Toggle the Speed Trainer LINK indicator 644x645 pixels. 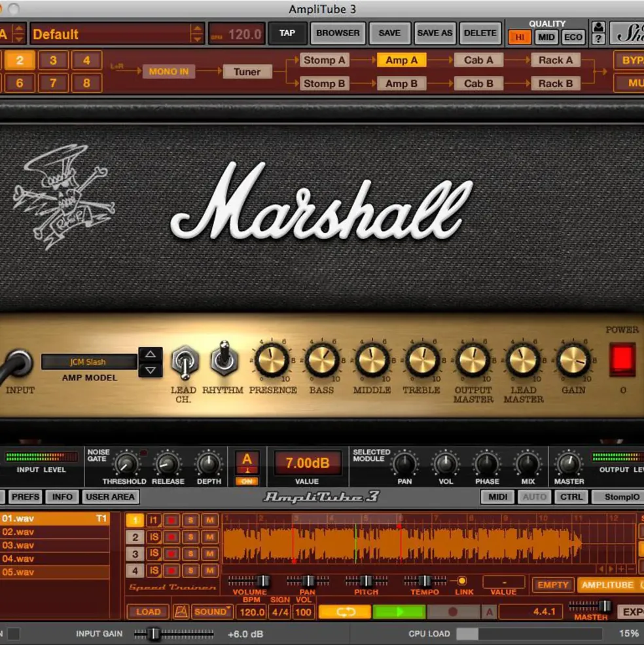coord(462,581)
